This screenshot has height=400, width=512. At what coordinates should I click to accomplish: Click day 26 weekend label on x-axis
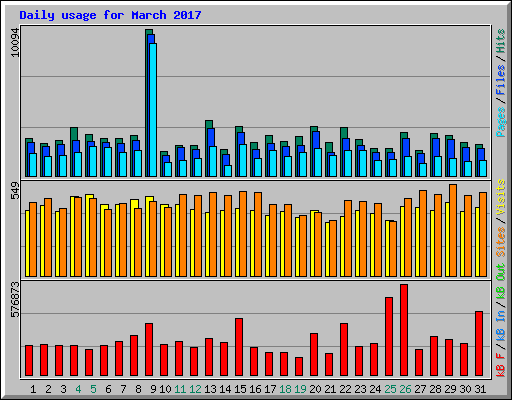(405, 389)
